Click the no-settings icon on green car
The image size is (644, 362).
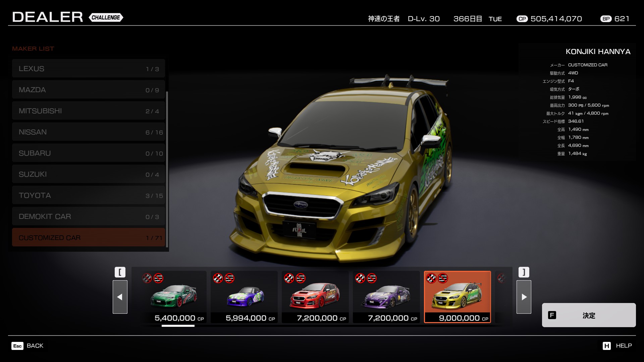pos(158,278)
